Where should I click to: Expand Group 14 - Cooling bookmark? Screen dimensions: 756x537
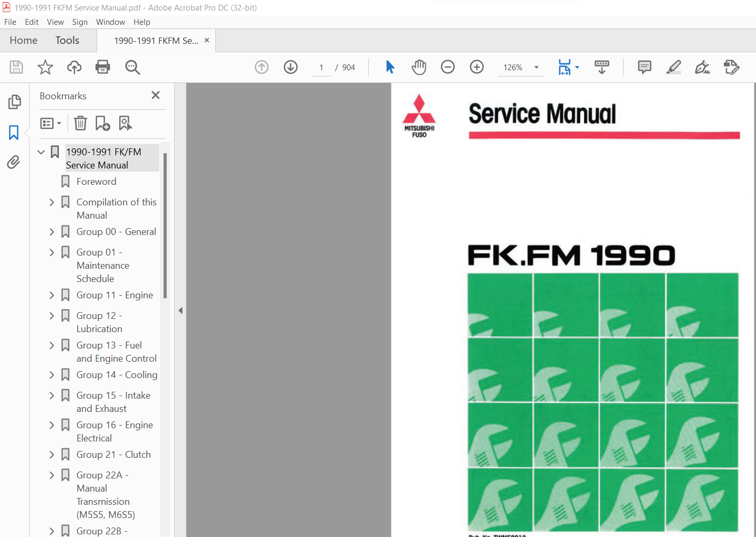[52, 375]
